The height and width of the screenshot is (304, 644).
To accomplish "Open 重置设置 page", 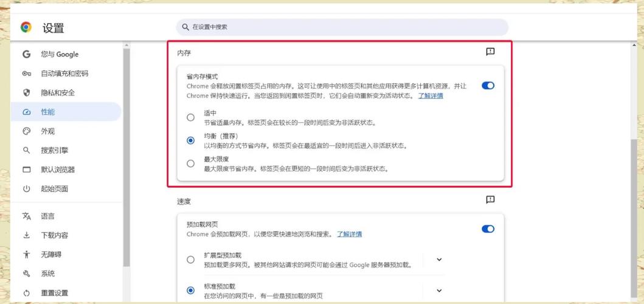I will [x=66, y=293].
